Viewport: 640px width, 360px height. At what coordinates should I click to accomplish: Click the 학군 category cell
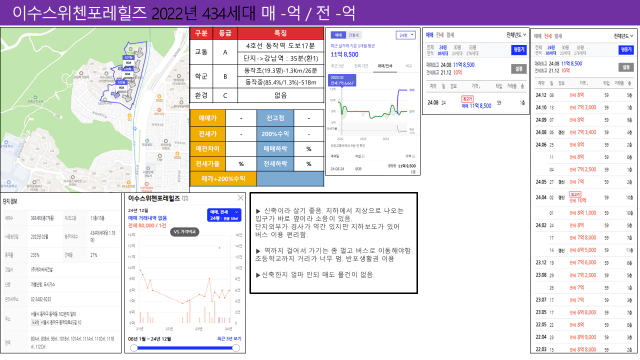coord(201,76)
